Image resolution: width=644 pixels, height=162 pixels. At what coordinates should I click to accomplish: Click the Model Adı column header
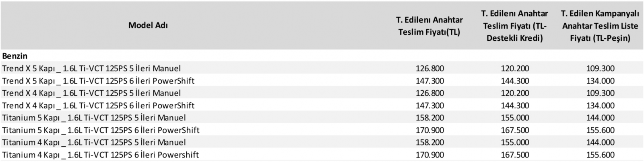pyautogui.click(x=148, y=25)
